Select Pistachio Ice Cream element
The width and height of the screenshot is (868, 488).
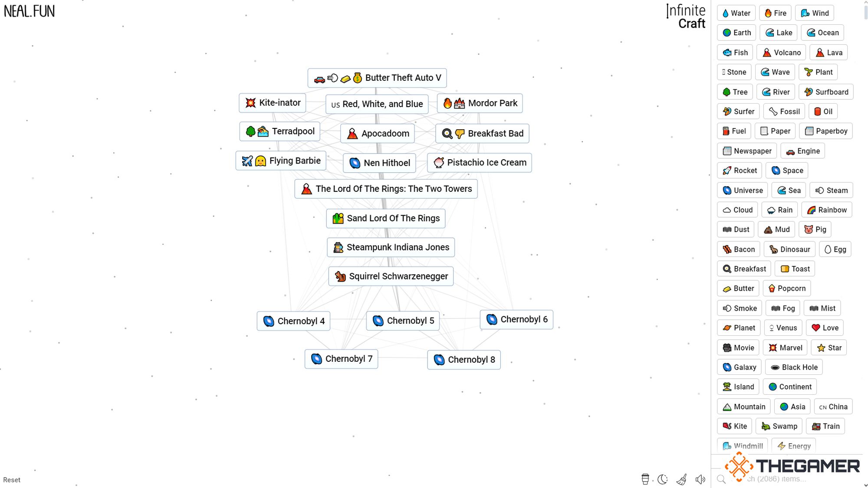coord(480,163)
